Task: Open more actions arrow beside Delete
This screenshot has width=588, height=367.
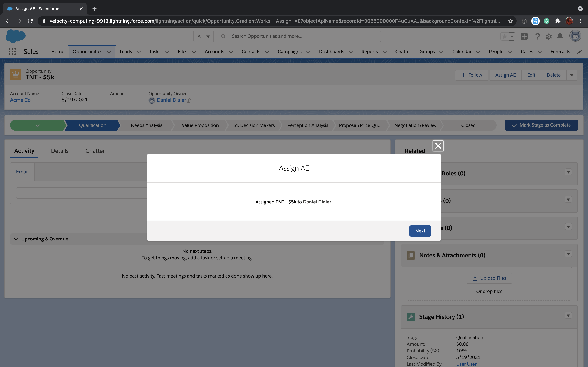Action: click(x=572, y=75)
